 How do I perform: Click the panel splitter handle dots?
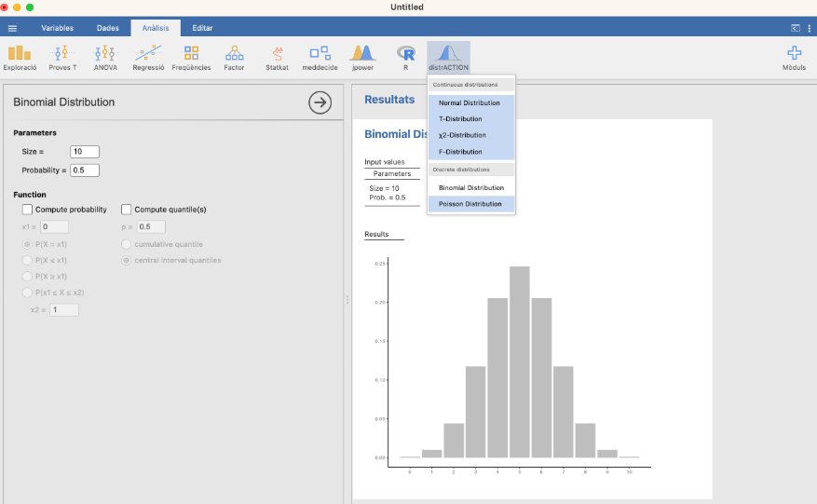[x=347, y=300]
